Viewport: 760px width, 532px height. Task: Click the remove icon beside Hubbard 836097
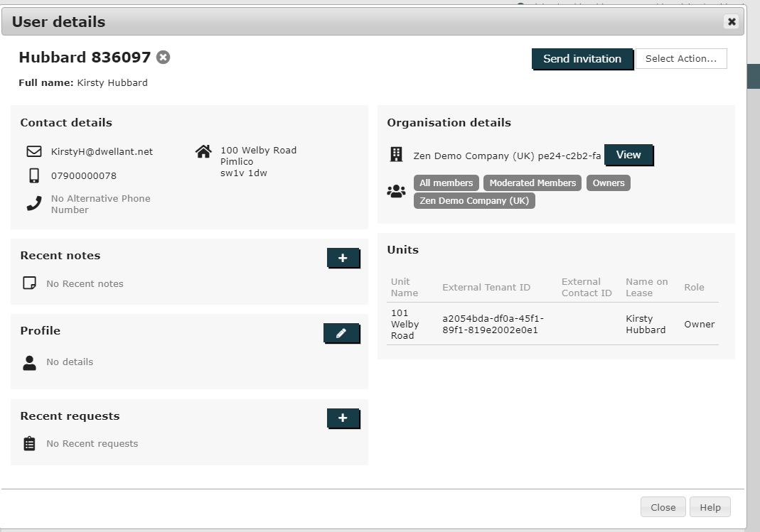164,57
